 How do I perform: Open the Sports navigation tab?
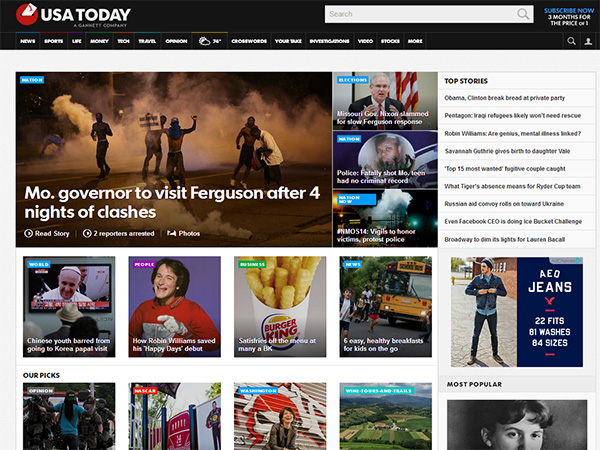pyautogui.click(x=53, y=41)
